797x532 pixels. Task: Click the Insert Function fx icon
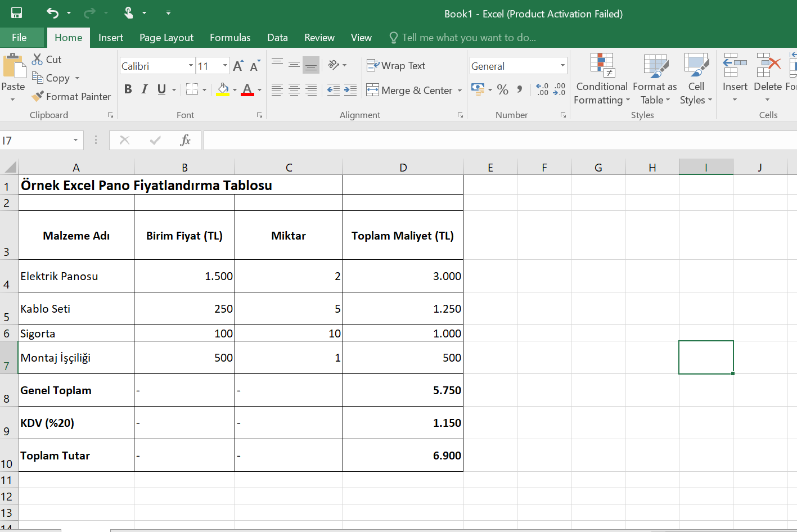point(185,140)
